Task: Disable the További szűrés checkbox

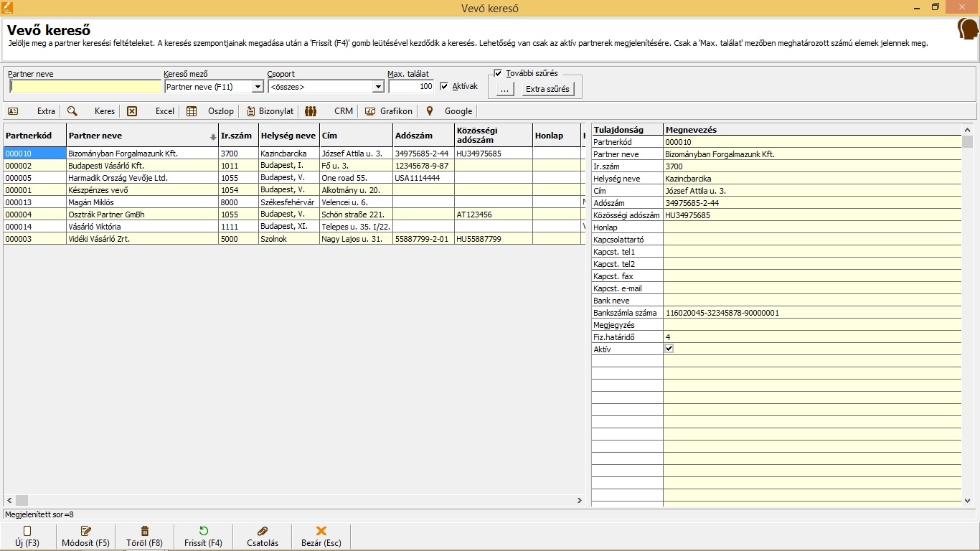Action: pyautogui.click(x=498, y=73)
